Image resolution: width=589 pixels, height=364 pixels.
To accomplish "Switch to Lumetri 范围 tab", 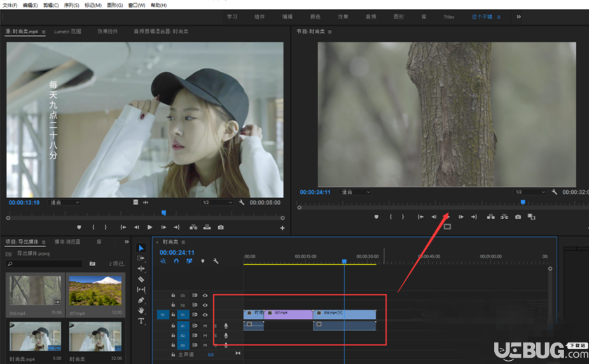I will point(67,32).
